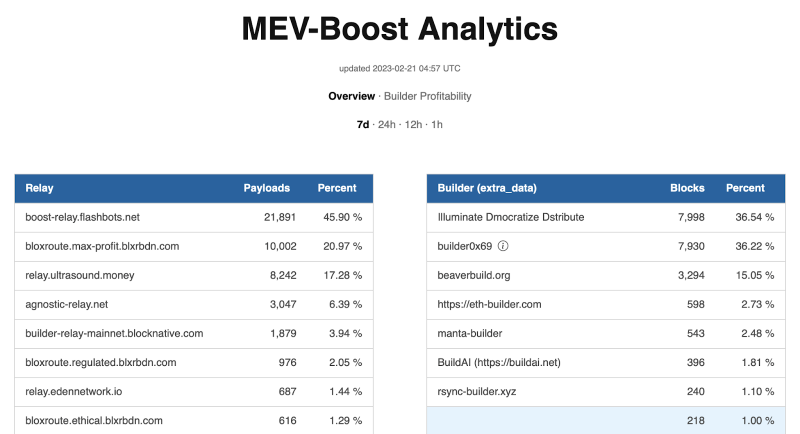
Task: Select the 24h time range
Action: (x=387, y=124)
